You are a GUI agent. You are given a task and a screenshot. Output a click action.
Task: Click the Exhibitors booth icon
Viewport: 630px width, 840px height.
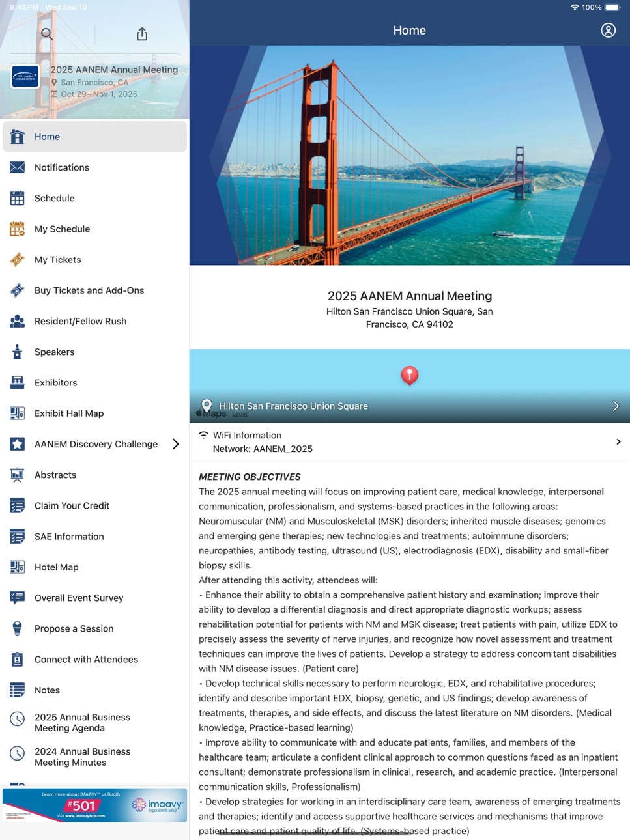coord(18,382)
